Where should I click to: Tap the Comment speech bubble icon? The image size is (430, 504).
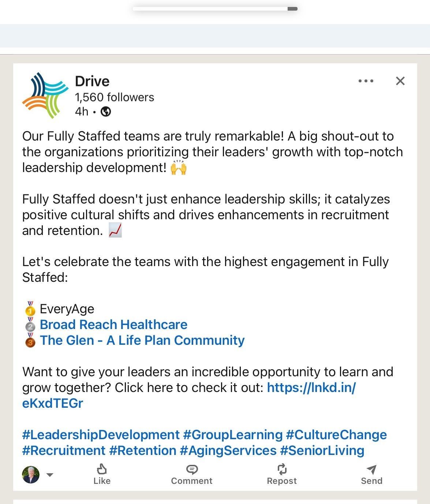[x=192, y=470]
